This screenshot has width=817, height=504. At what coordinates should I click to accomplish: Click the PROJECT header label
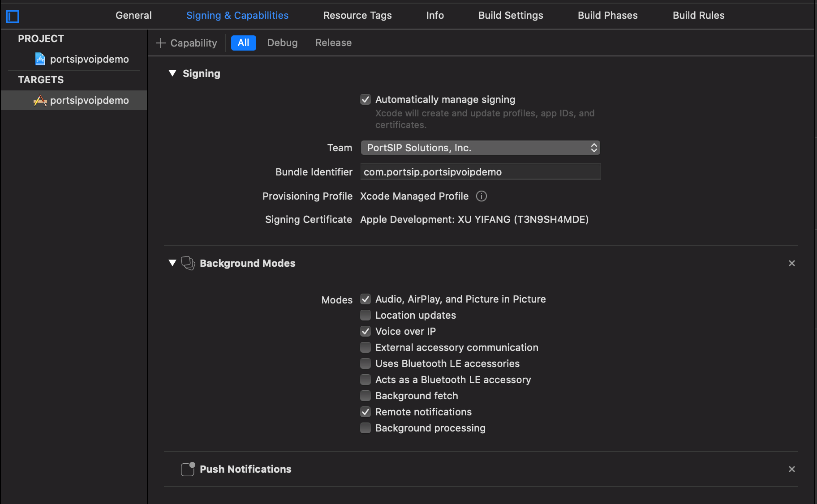41,38
